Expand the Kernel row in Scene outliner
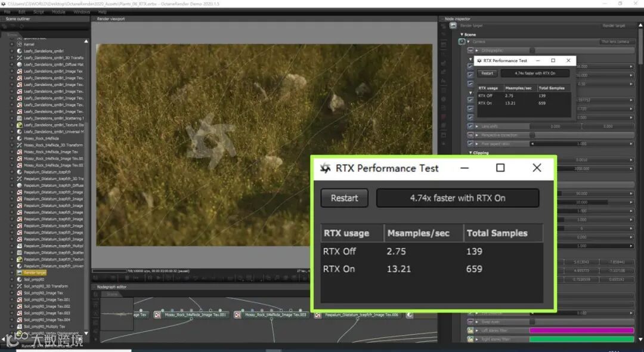Viewport: 644px width, 352px height. pos(12,44)
